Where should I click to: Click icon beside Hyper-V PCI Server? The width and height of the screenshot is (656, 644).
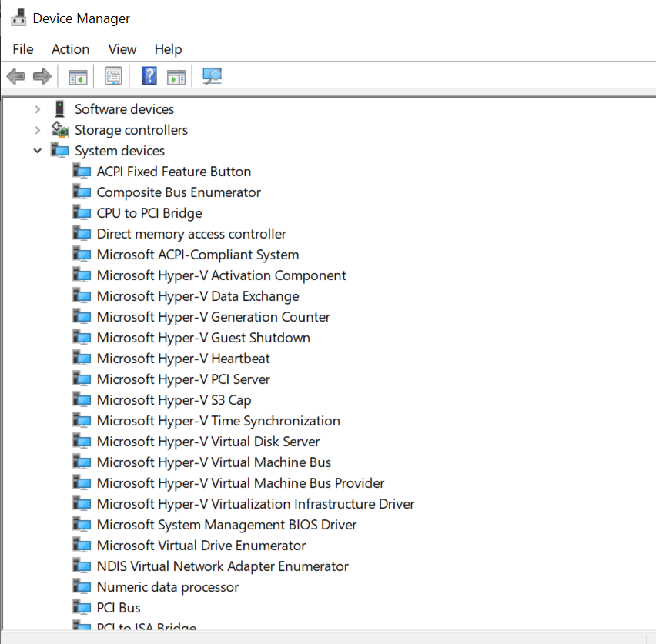coord(82,379)
